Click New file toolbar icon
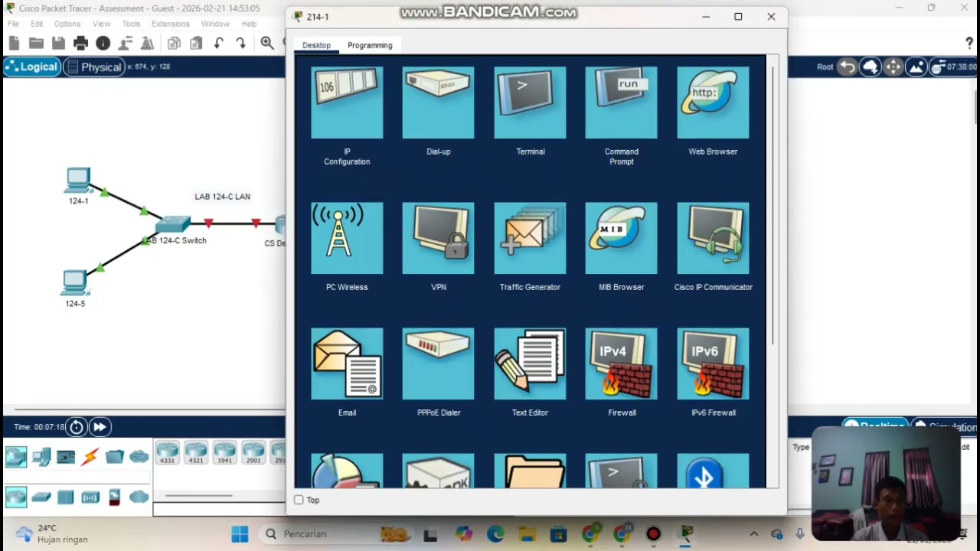The image size is (980, 551). click(14, 44)
